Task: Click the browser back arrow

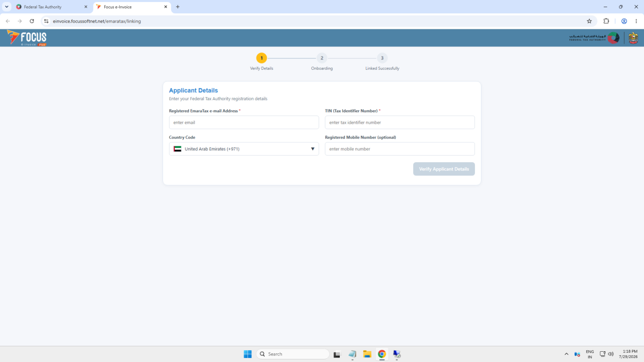Action: [x=8, y=21]
